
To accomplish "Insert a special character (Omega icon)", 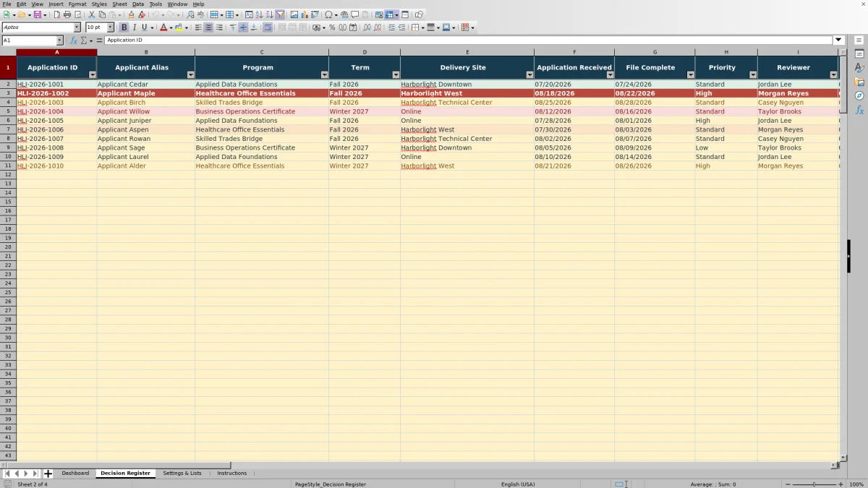I will (328, 14).
